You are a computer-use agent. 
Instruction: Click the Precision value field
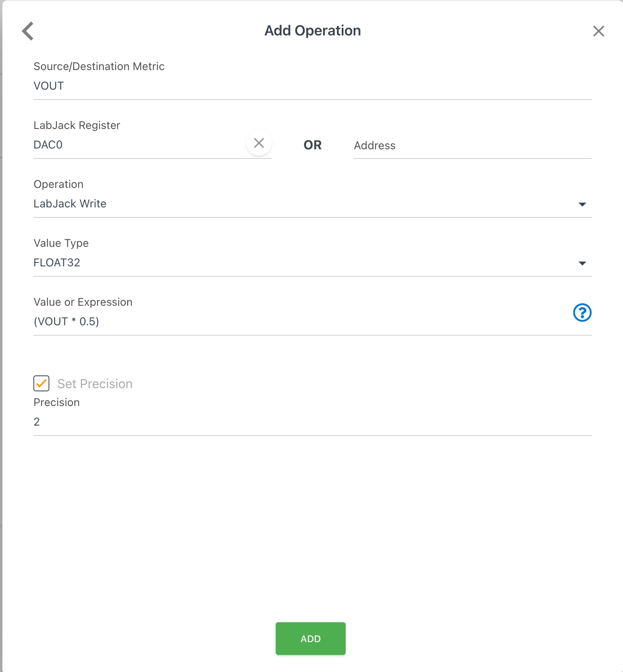coord(313,422)
